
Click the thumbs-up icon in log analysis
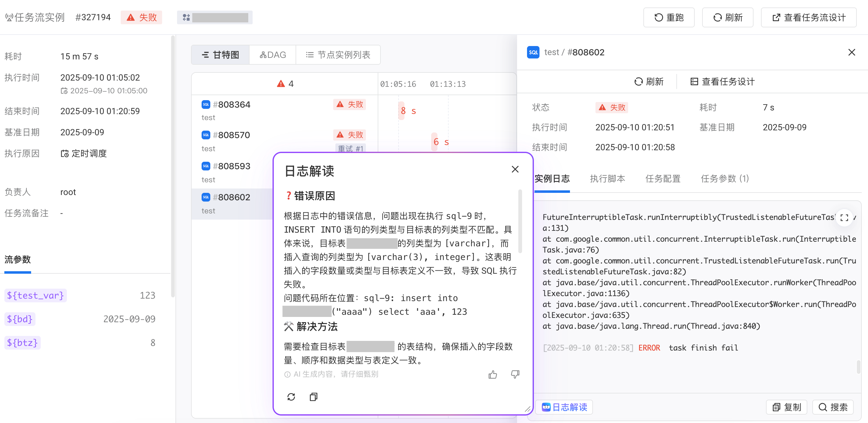tap(492, 374)
